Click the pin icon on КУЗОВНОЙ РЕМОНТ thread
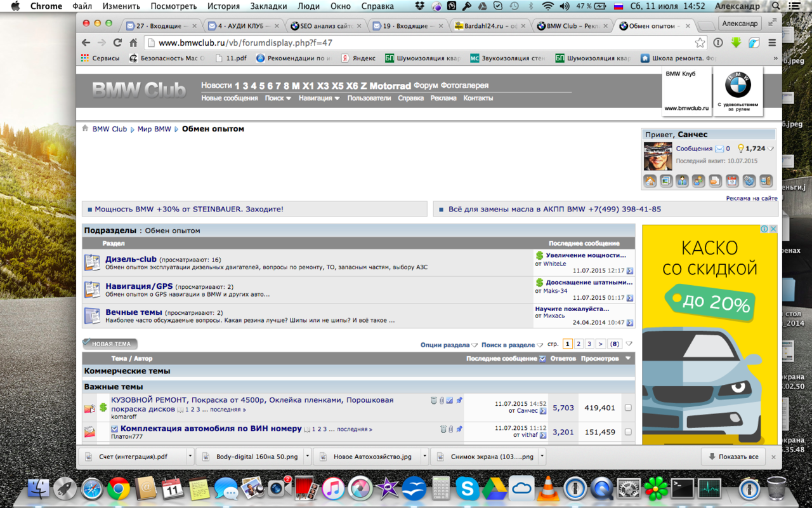The width and height of the screenshot is (812, 508). click(x=459, y=401)
